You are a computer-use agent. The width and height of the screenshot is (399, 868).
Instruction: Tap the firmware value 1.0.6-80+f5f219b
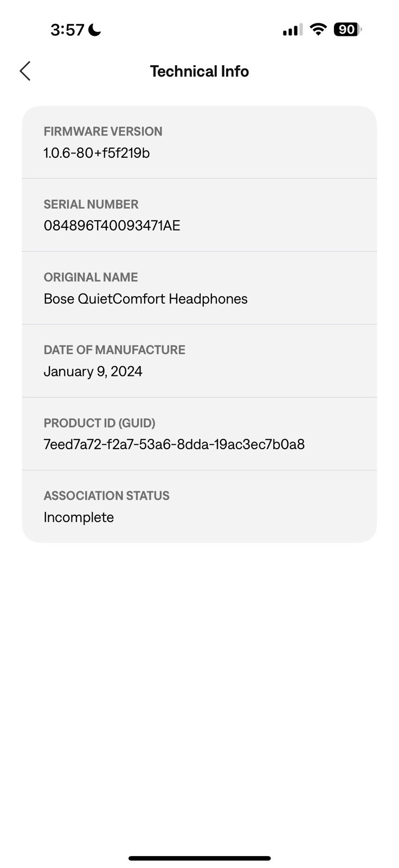click(x=96, y=153)
